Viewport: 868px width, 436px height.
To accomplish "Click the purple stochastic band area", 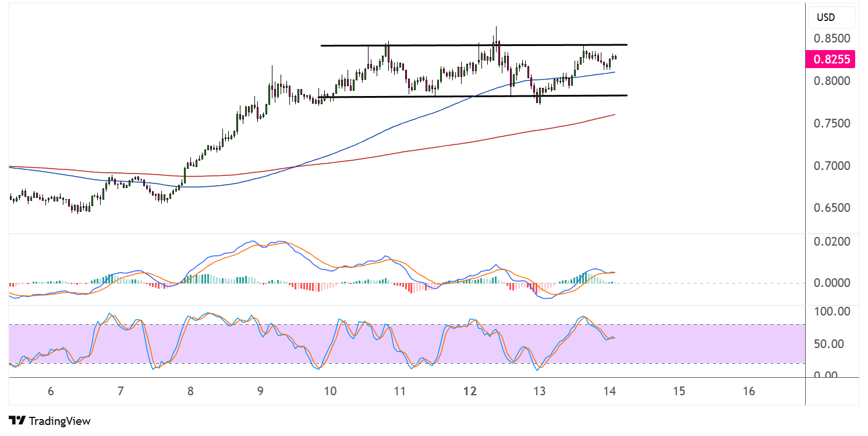I will pyautogui.click(x=406, y=343).
